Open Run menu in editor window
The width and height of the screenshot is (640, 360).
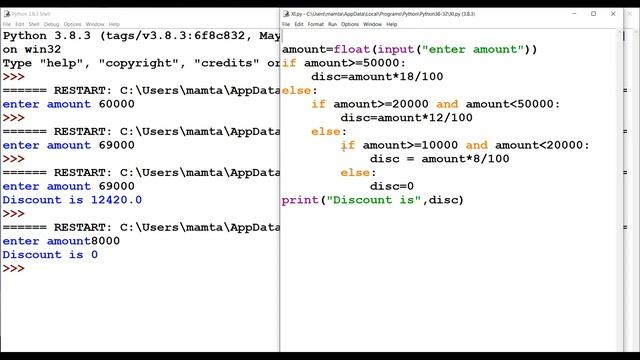[333, 24]
